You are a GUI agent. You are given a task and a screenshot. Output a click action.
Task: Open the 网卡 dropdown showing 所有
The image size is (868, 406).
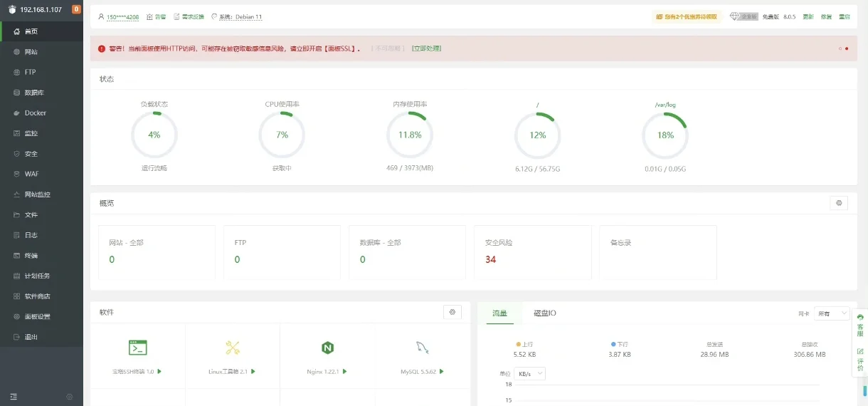pyautogui.click(x=832, y=313)
